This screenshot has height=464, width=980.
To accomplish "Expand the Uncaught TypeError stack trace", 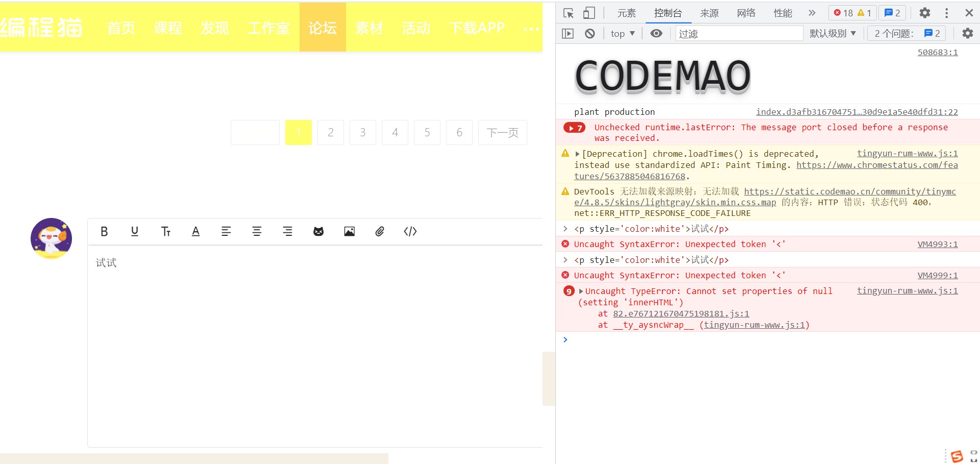I will pyautogui.click(x=581, y=291).
